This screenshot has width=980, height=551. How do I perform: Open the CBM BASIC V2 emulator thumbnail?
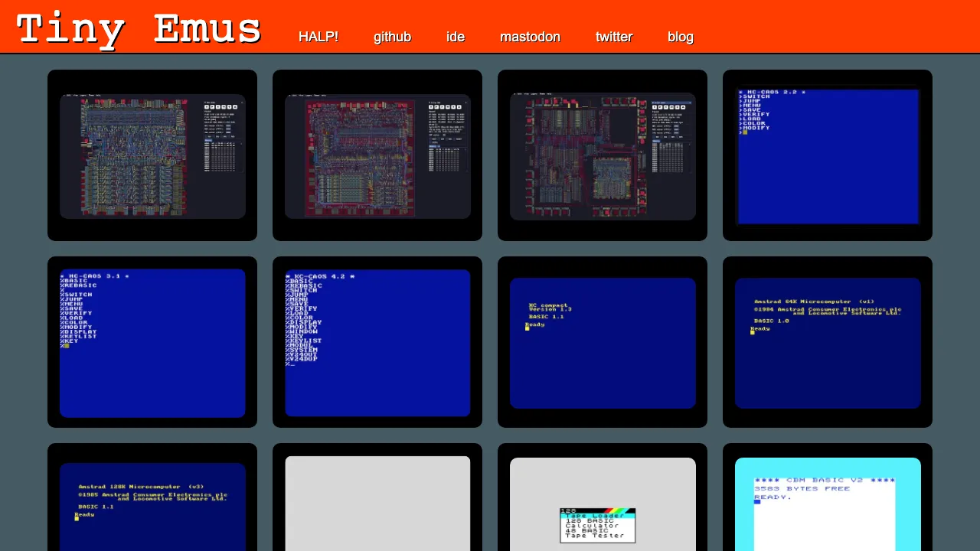(x=828, y=497)
